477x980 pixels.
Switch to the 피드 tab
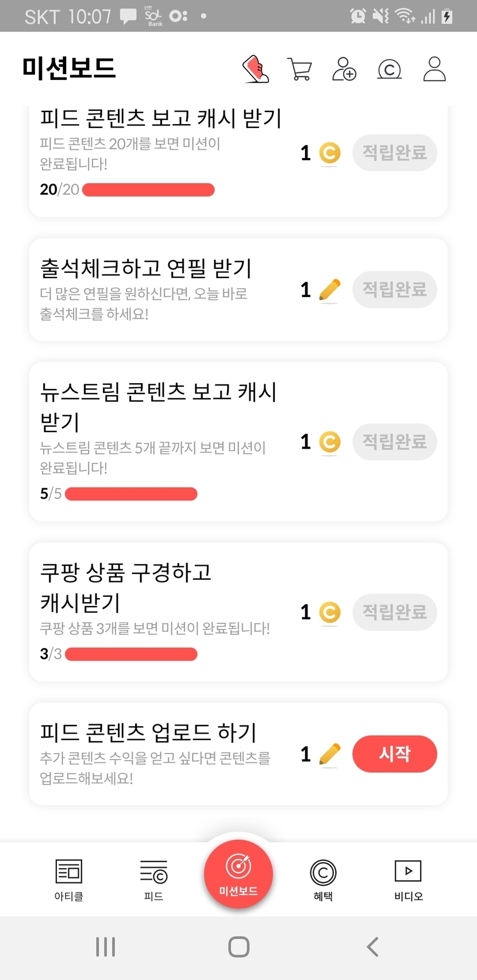(x=153, y=879)
